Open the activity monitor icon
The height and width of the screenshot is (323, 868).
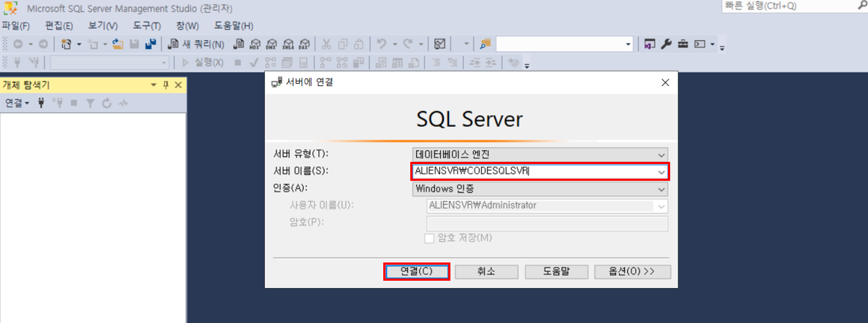coord(440,44)
